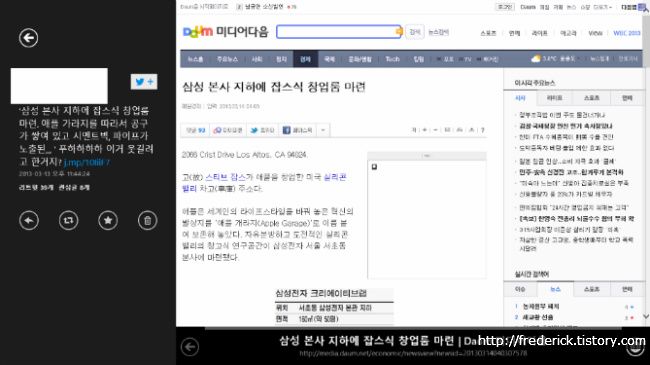This screenshot has width=650, height=365.
Task: Go back with the top-left arrow button
Action: 28,38
